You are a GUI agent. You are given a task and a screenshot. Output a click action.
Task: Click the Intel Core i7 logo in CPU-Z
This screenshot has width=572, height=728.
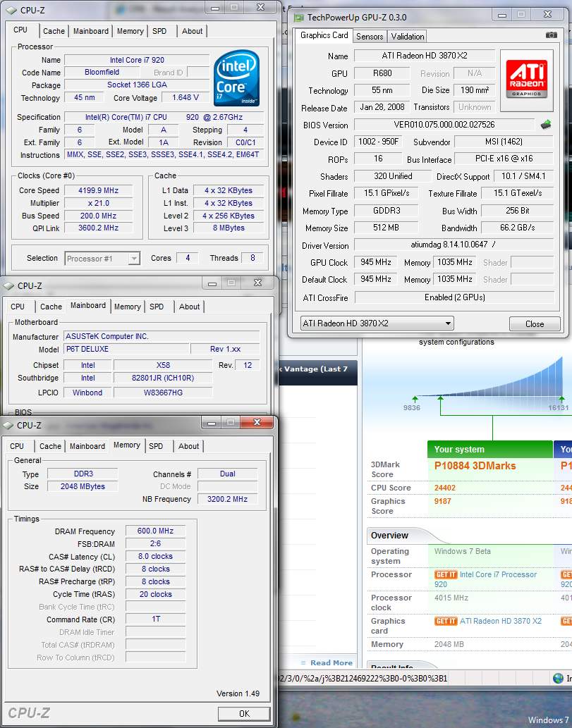(x=236, y=78)
